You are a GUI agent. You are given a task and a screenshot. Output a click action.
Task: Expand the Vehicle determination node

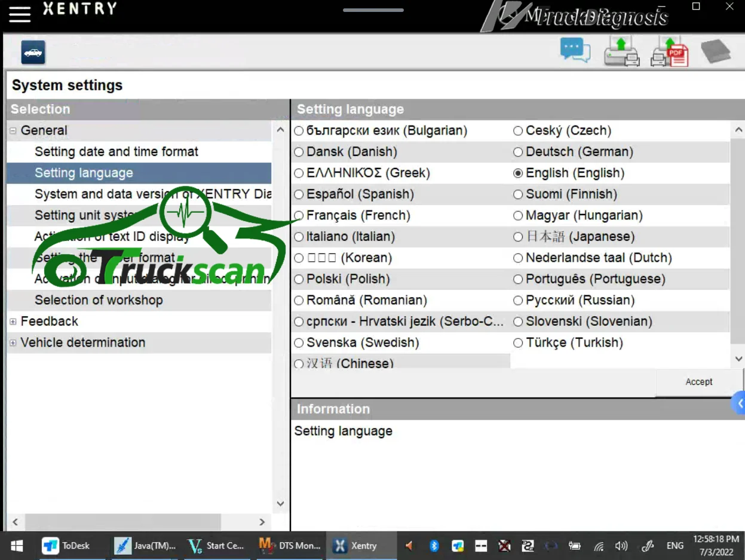click(13, 343)
